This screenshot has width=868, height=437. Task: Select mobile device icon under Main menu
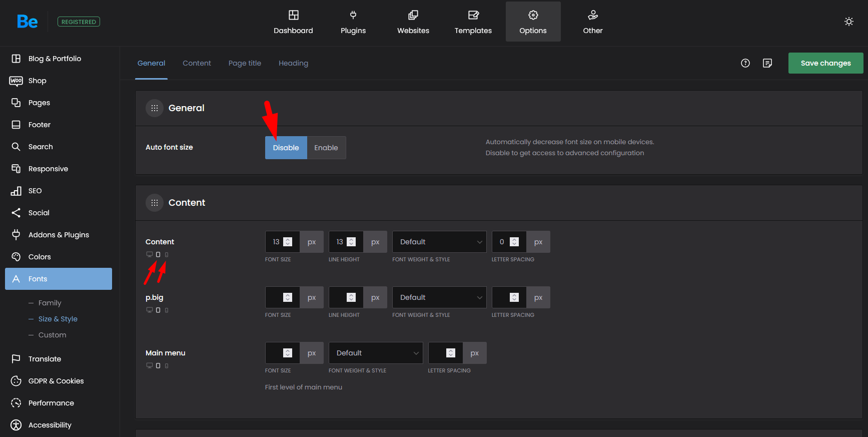(167, 366)
